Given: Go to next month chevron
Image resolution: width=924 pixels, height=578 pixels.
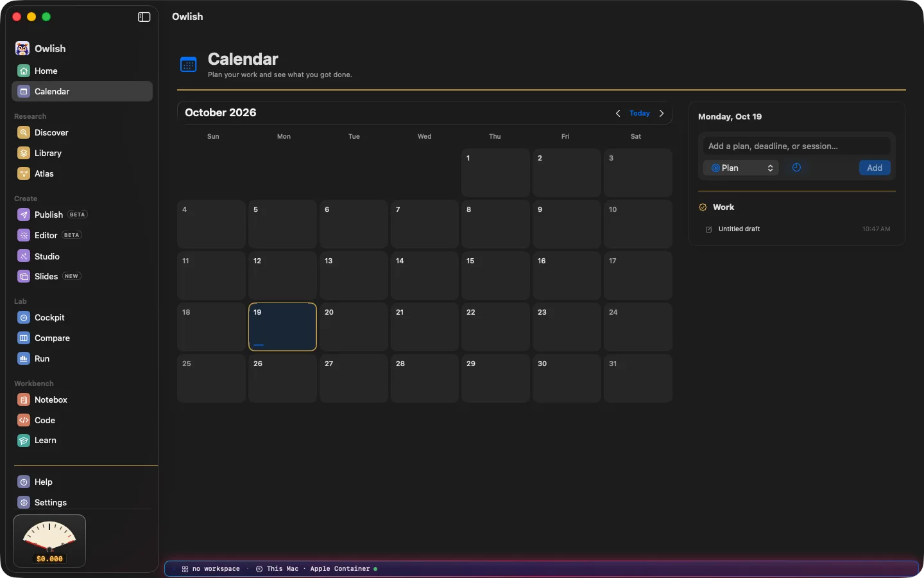Looking at the screenshot, I should (x=662, y=113).
